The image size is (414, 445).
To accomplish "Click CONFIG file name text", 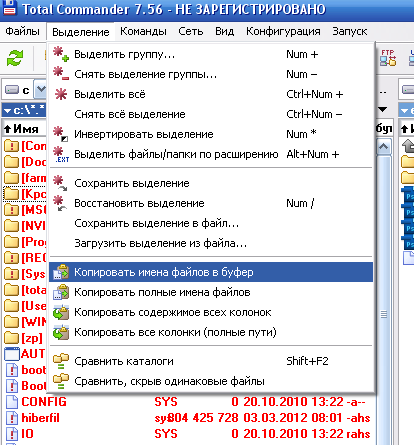I will pyautogui.click(x=44, y=402).
